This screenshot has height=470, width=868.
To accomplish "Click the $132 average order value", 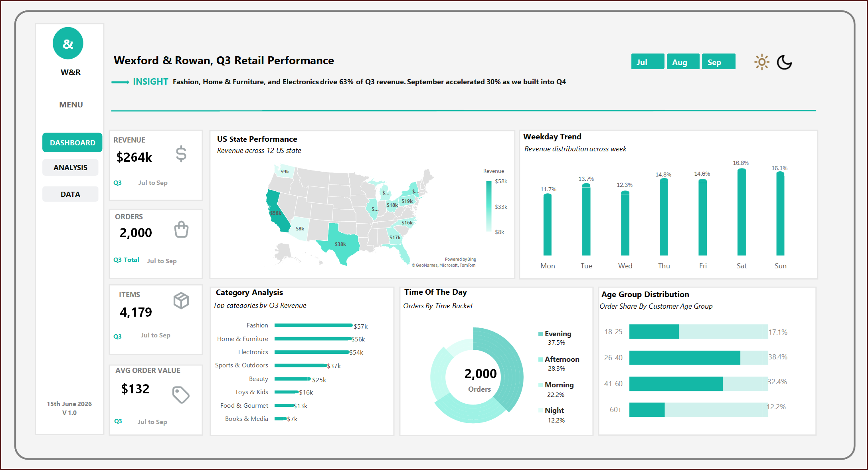I will pyautogui.click(x=135, y=389).
